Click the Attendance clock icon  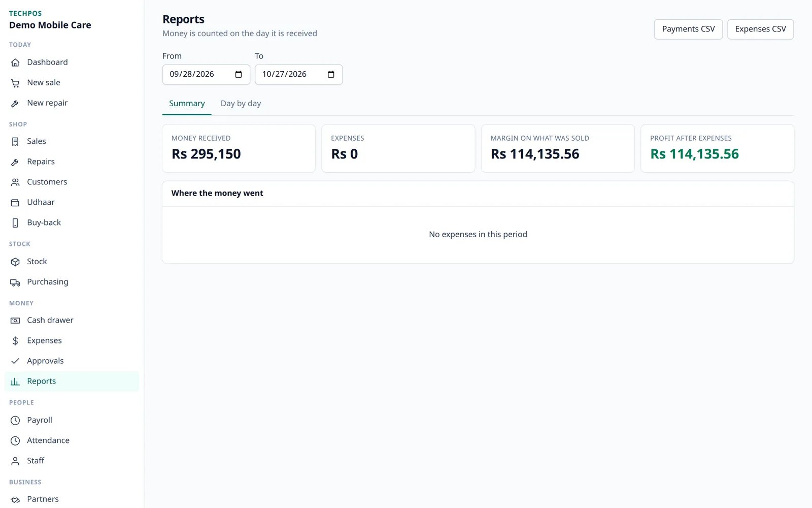coord(15,441)
